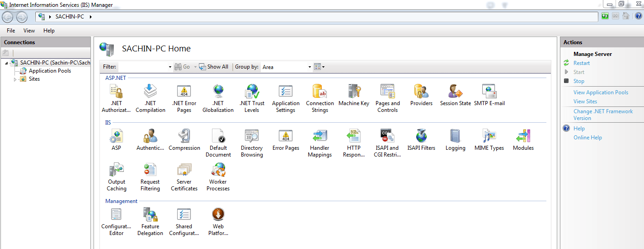The height and width of the screenshot is (249, 644).
Task: Open the Help menu
Action: pos(49,31)
